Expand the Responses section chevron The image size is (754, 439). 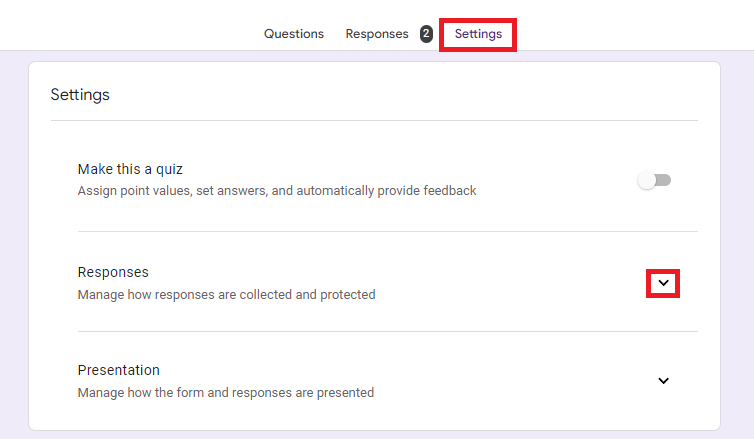[x=663, y=284]
